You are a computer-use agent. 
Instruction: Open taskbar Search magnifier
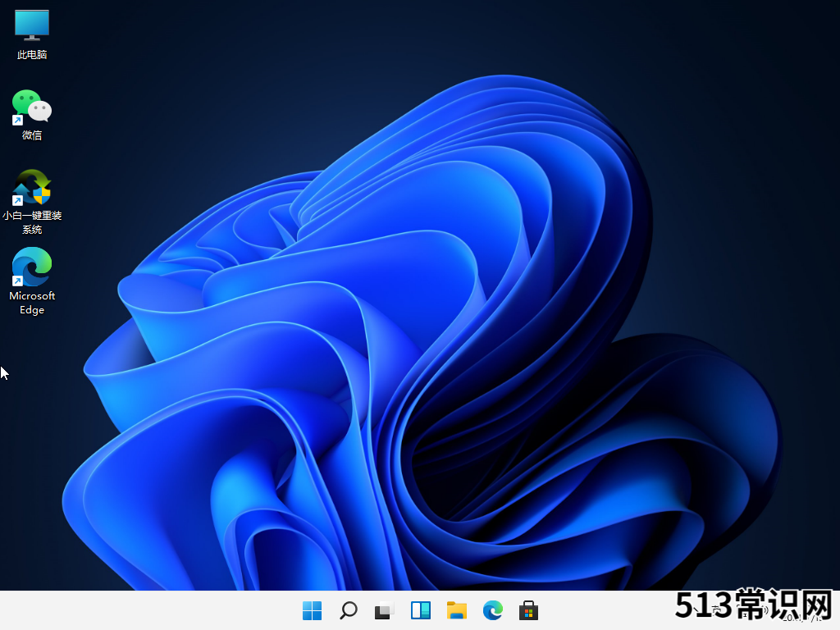[348, 610]
